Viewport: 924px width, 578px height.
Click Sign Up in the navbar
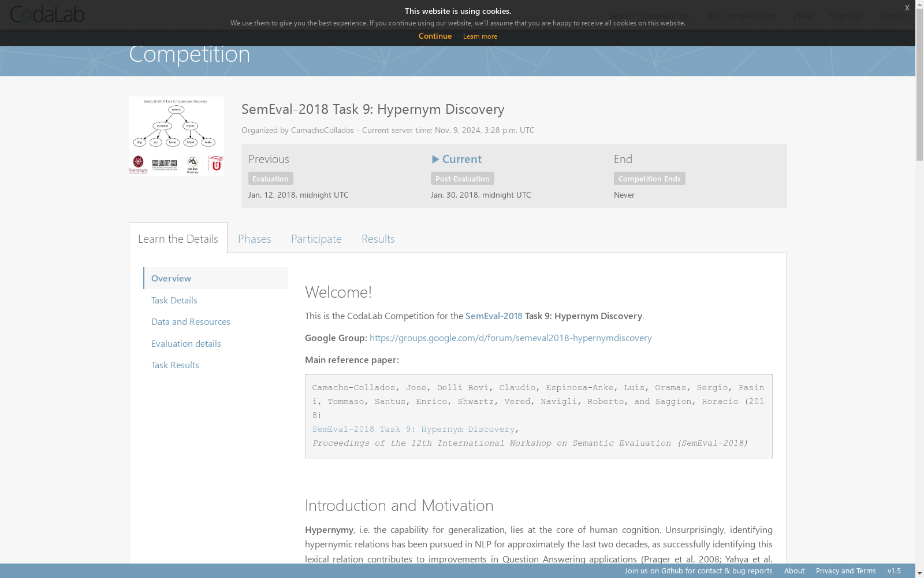click(845, 16)
